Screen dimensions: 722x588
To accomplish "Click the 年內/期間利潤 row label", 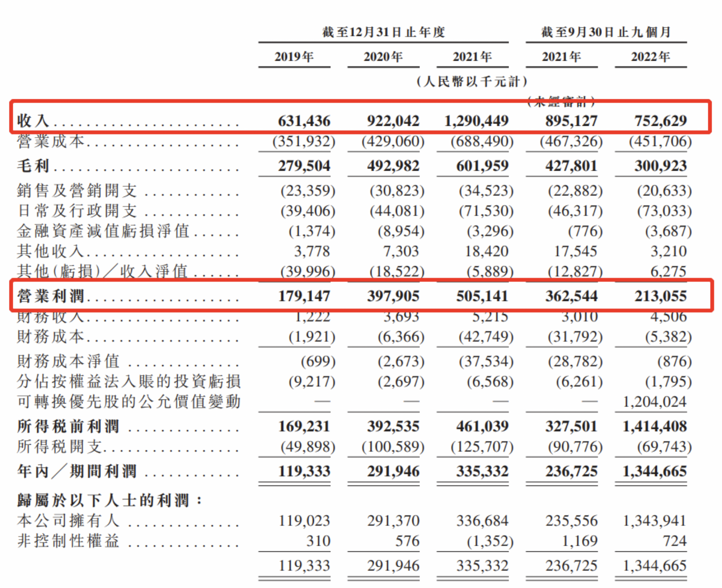I will [77, 471].
